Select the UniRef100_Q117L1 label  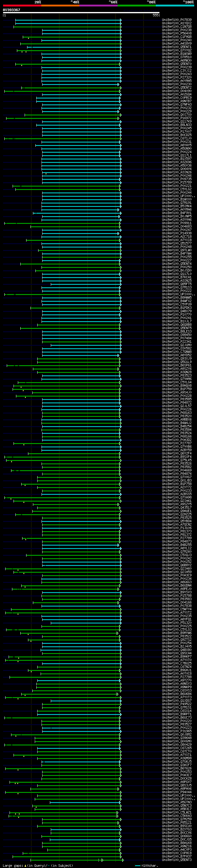tap(177, 155)
